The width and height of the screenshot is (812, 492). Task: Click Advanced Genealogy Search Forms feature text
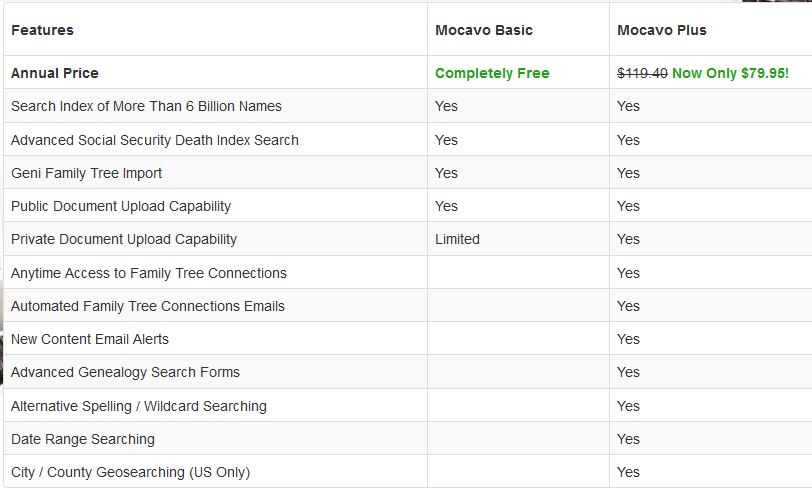click(126, 372)
